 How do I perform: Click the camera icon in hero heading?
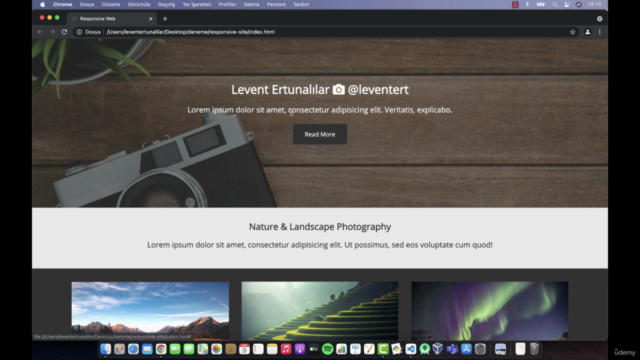(338, 89)
